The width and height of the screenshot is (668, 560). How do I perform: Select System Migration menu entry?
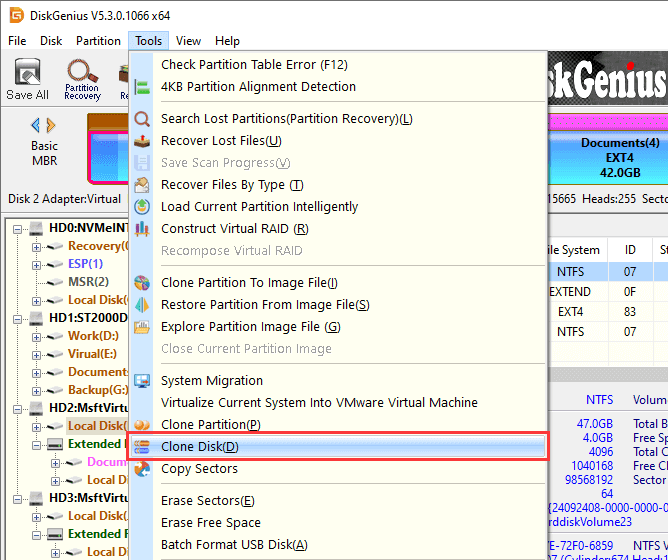coord(338,381)
